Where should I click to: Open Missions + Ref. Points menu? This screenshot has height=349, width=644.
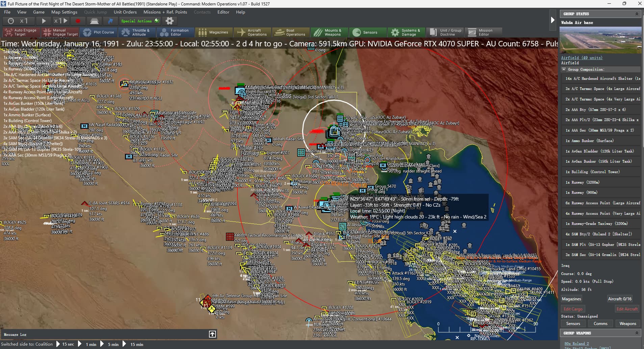click(165, 12)
